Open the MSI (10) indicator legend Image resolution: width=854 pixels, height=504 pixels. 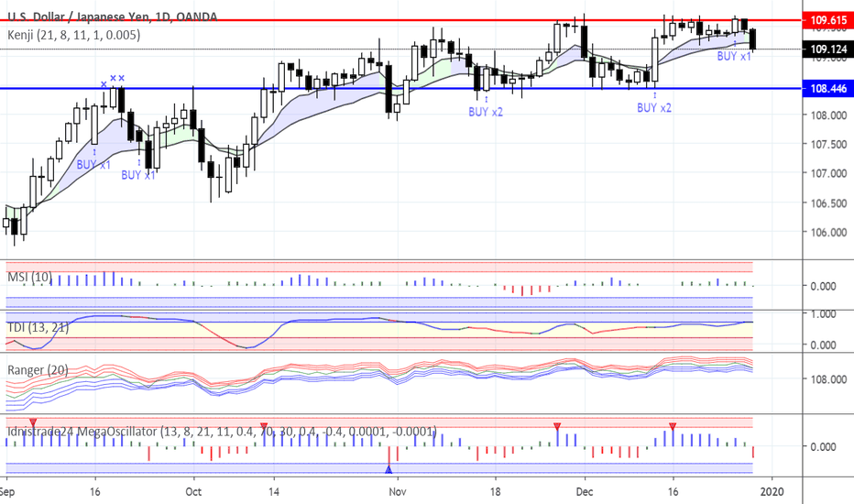pos(30,277)
